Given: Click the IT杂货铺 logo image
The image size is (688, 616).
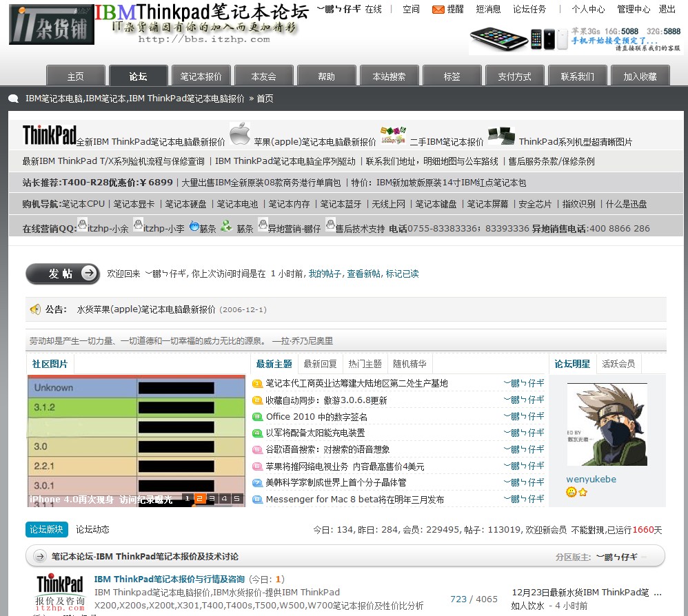Looking at the screenshot, I should point(52,25).
